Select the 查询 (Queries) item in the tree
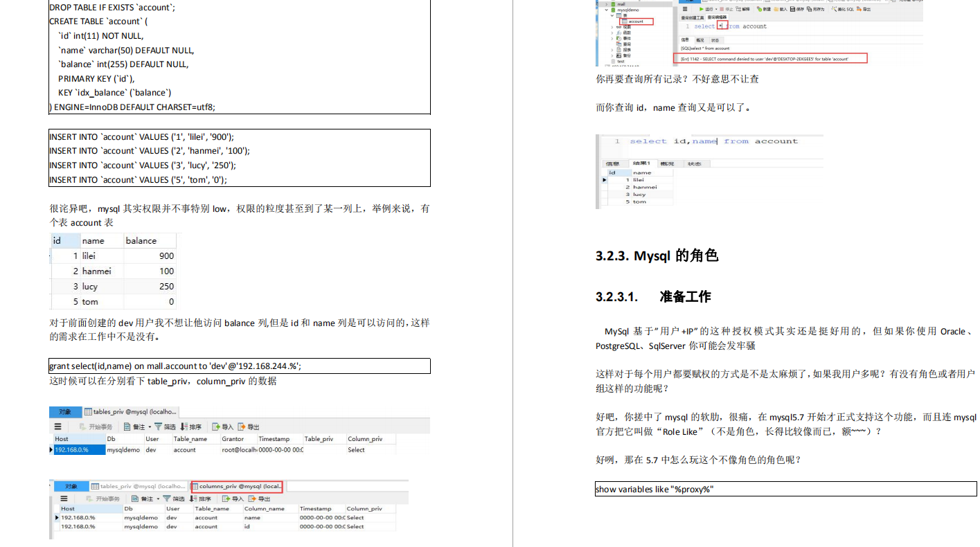 tap(623, 44)
